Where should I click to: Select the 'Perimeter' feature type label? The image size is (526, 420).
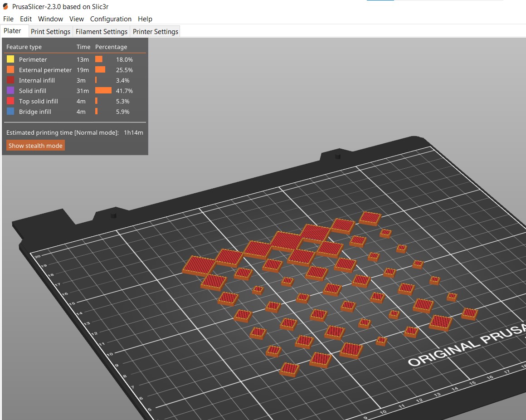[x=33, y=59]
